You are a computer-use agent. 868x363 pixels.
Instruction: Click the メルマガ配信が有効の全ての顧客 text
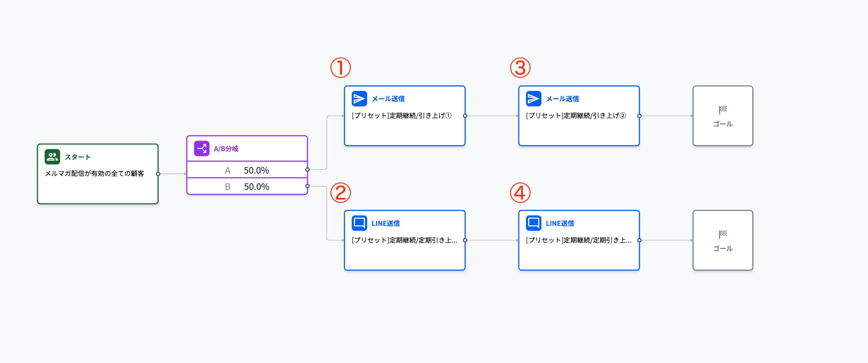pyautogui.click(x=94, y=174)
